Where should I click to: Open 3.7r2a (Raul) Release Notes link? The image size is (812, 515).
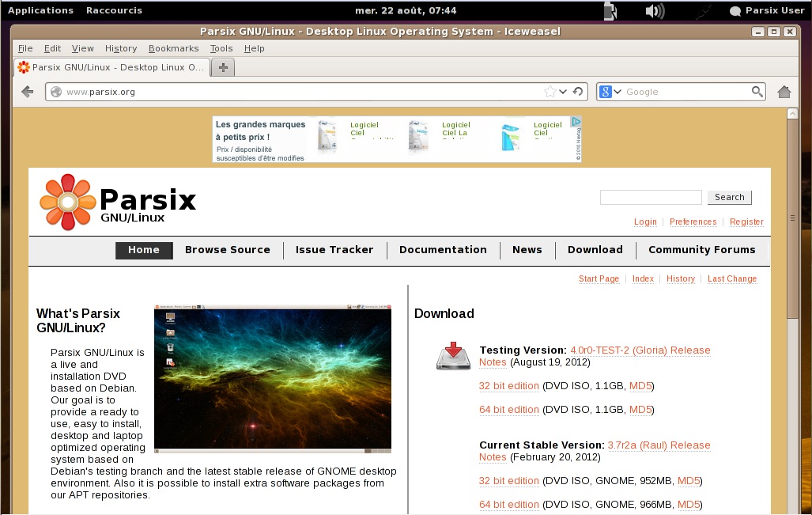click(659, 445)
